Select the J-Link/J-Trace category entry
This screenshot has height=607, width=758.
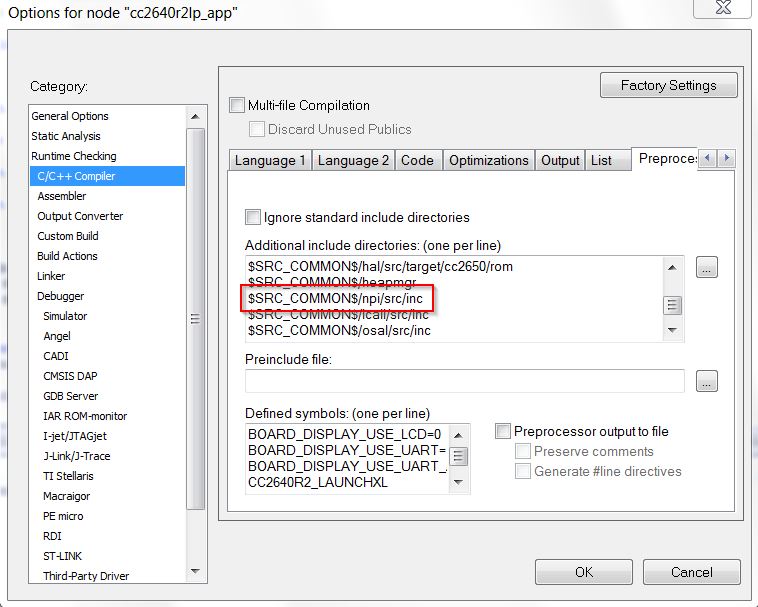[76, 456]
